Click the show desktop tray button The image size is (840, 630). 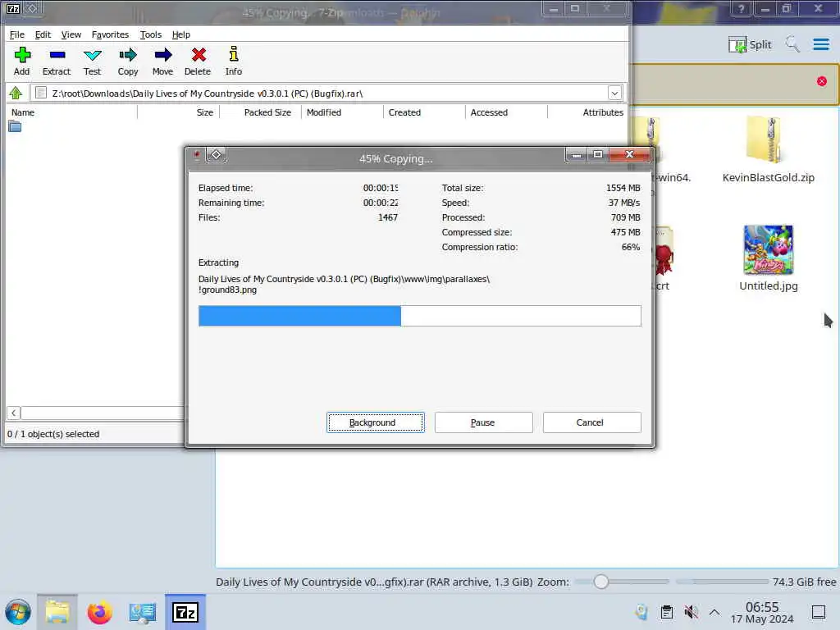coord(819,612)
